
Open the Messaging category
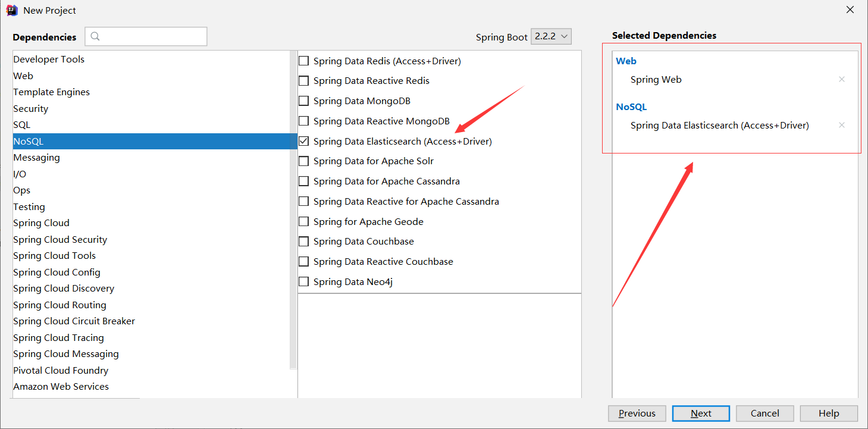point(36,157)
